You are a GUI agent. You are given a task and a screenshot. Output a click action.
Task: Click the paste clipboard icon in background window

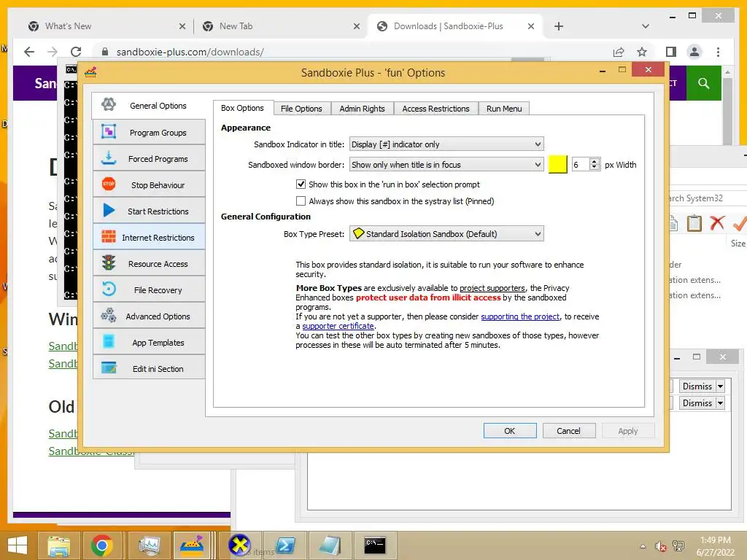coord(694,223)
